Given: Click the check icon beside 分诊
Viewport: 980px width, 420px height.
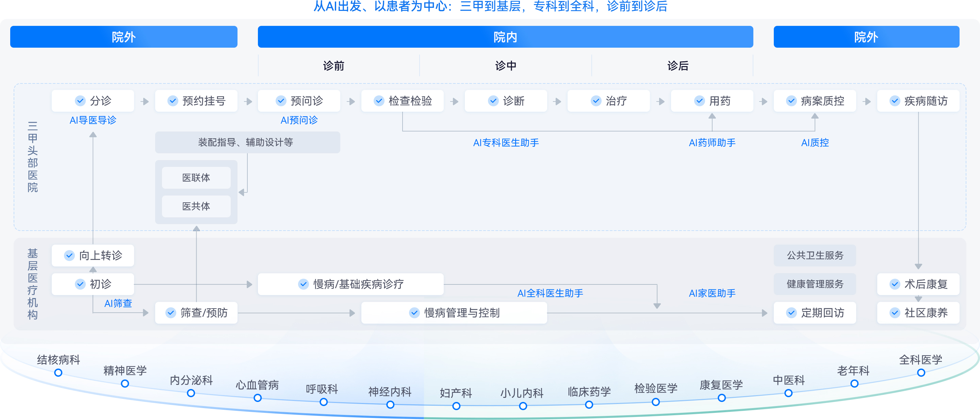Looking at the screenshot, I should tap(80, 101).
